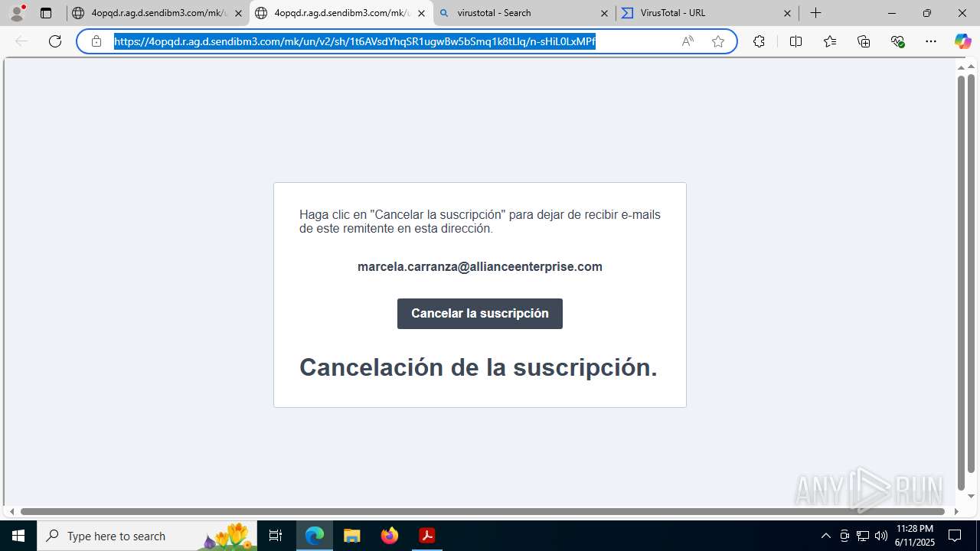Open the Copilot sidebar
Image resolution: width=980 pixels, height=551 pixels.
coord(962,41)
